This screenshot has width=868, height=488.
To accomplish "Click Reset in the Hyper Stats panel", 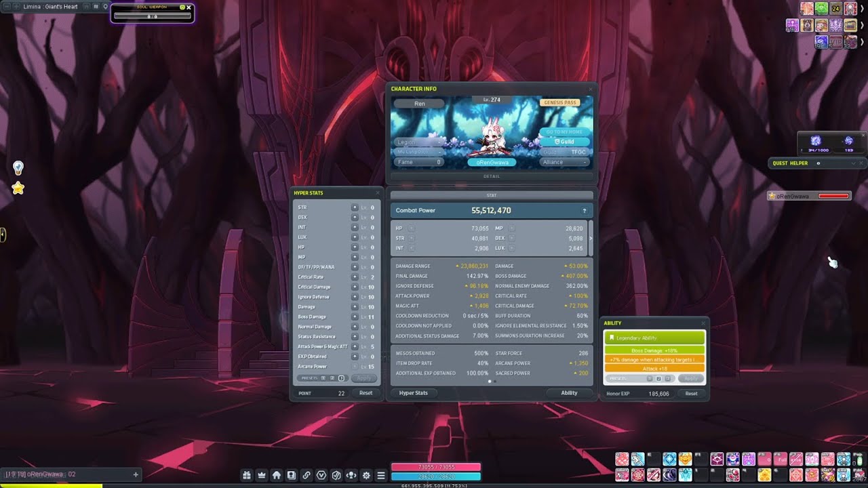I will [x=366, y=393].
